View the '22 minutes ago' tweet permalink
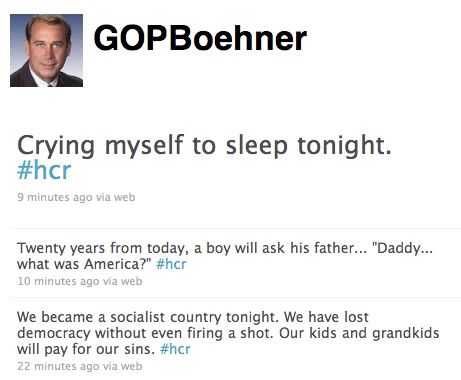This screenshot has width=461, height=380. click(58, 366)
